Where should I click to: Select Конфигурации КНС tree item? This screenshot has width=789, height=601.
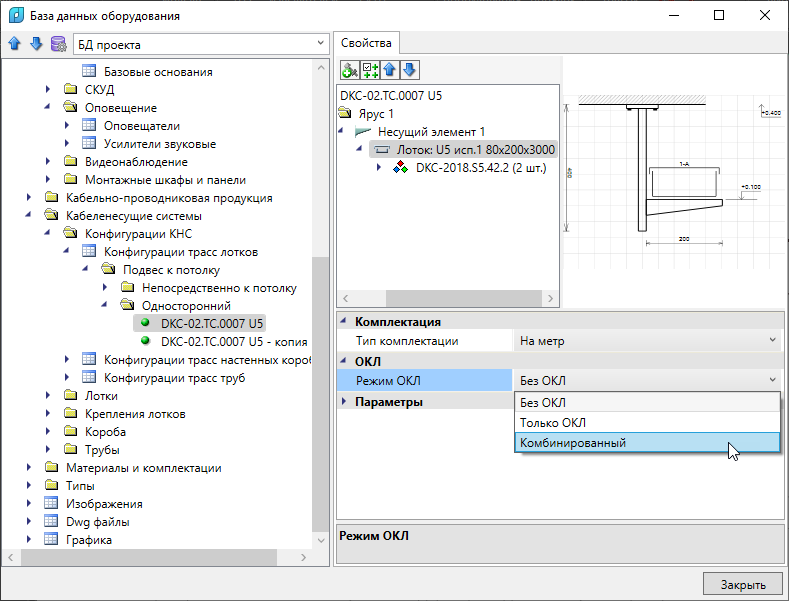[138, 234]
